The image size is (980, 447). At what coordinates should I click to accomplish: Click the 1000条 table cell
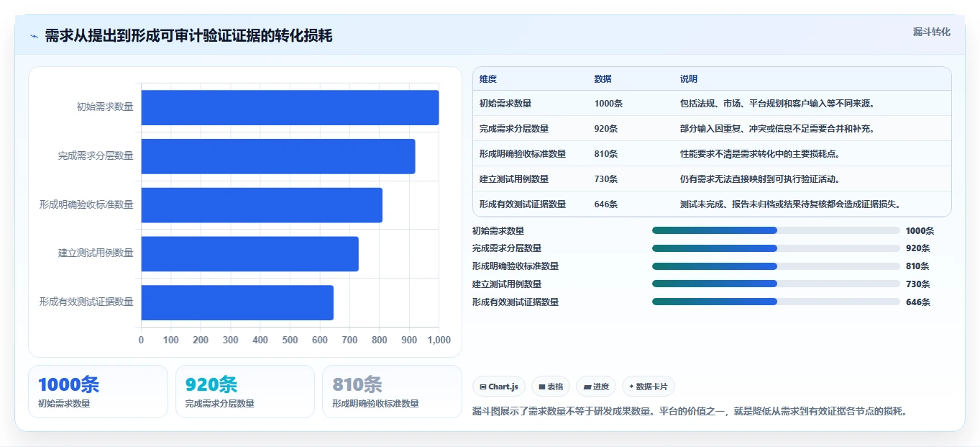[x=608, y=104]
